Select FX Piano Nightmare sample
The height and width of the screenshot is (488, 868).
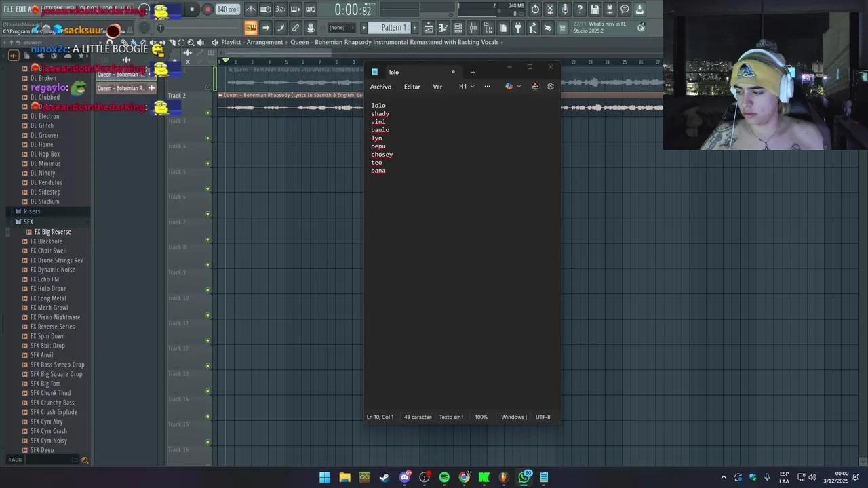coord(55,317)
